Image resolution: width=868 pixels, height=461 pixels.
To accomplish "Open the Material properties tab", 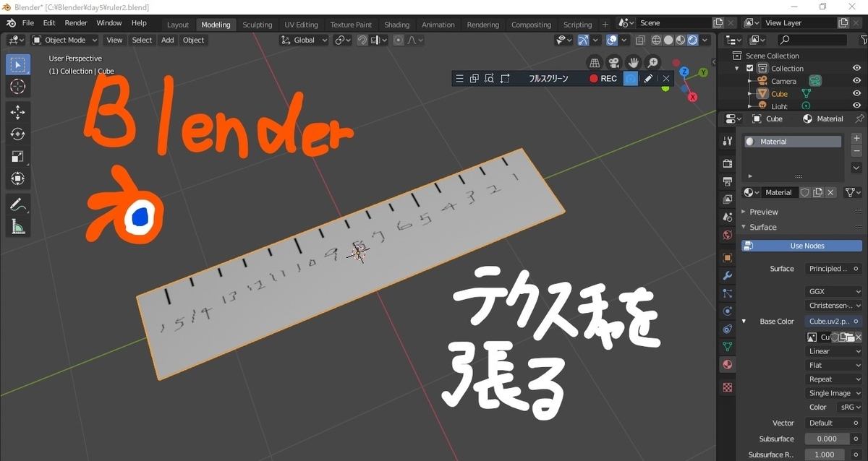I will tap(728, 365).
